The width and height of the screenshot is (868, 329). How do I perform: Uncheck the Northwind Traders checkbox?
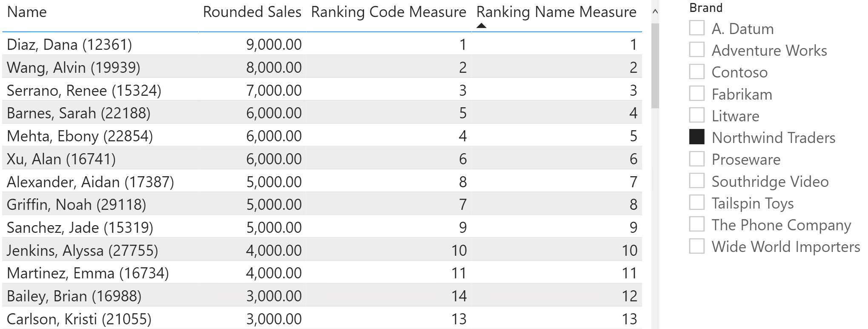(x=697, y=137)
